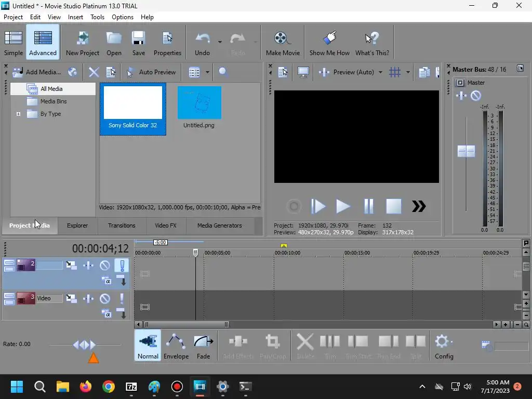Click the Search media magnifier icon
This screenshot has width=532, height=399.
tap(223, 72)
